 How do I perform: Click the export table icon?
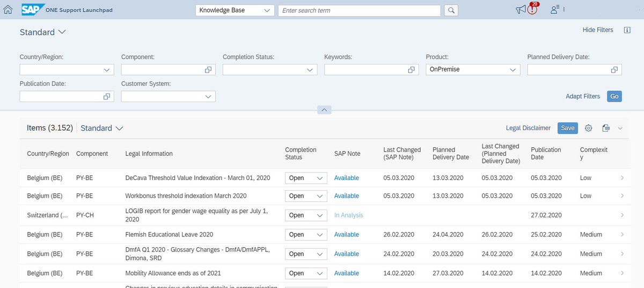[606, 128]
